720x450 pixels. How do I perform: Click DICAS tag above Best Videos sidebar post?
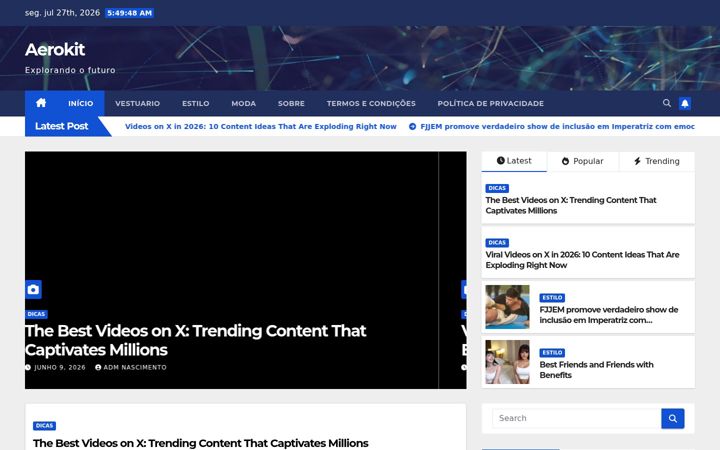point(497,188)
